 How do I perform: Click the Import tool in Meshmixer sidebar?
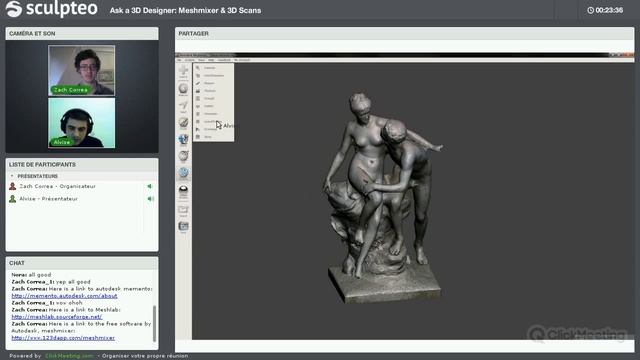click(x=183, y=71)
